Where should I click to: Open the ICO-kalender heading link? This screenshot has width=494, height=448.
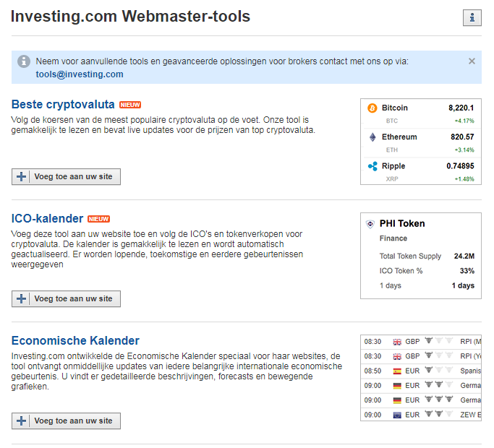coord(47,218)
